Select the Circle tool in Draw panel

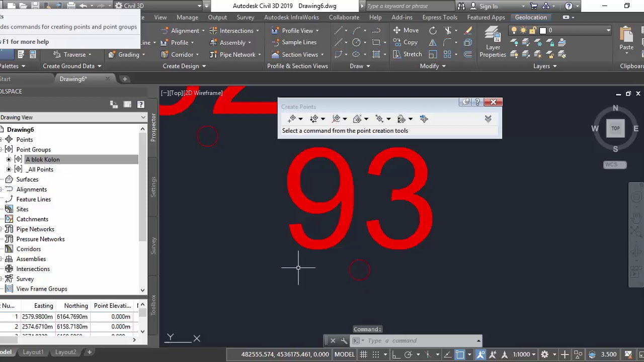[357, 42]
